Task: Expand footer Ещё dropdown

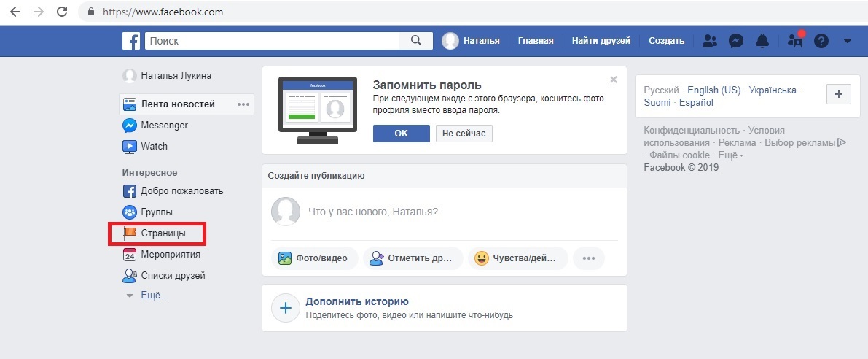Action: tap(731, 155)
